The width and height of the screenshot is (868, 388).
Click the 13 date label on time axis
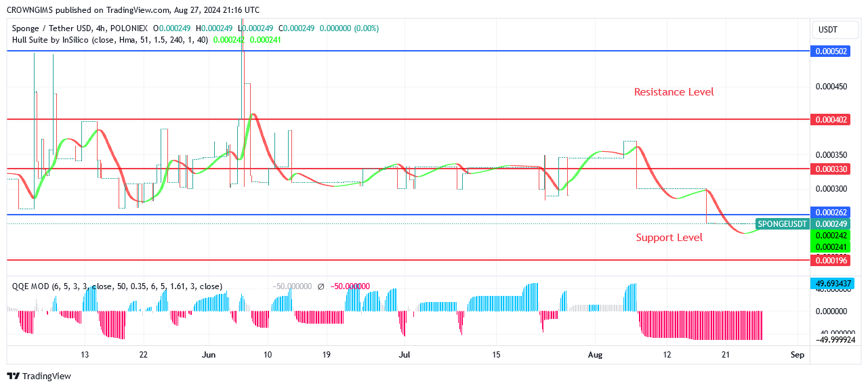[85, 355]
